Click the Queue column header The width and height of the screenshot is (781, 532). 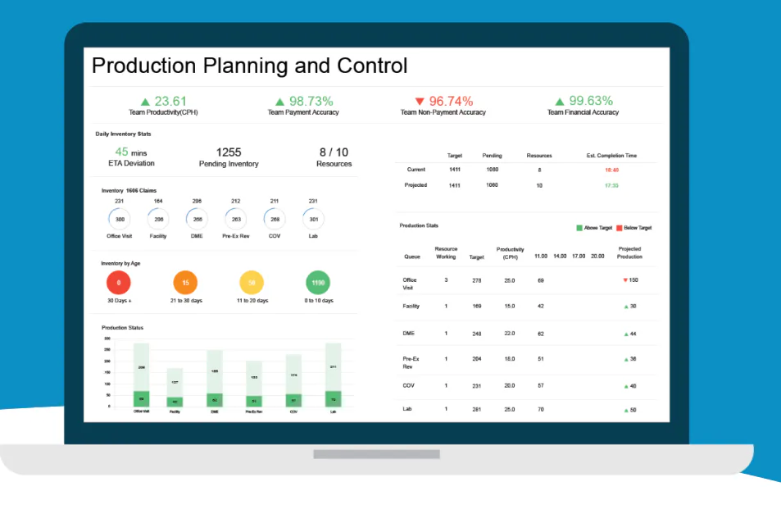tap(412, 257)
